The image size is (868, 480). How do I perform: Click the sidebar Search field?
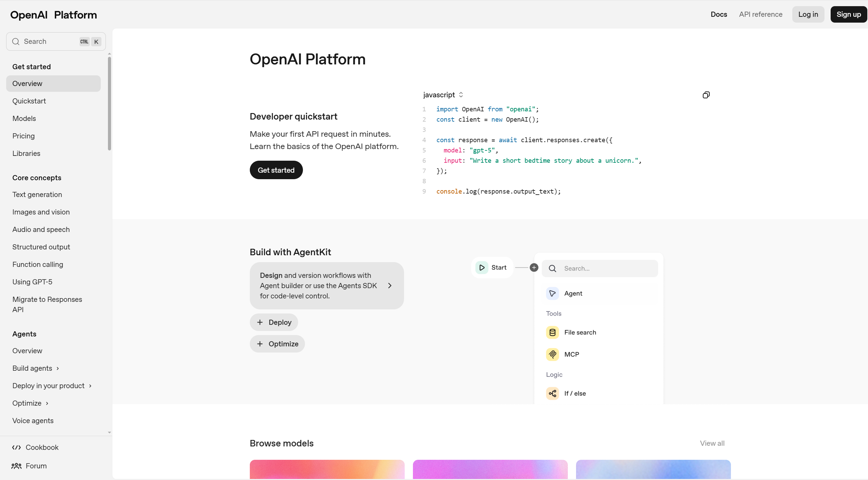pyautogui.click(x=48, y=41)
